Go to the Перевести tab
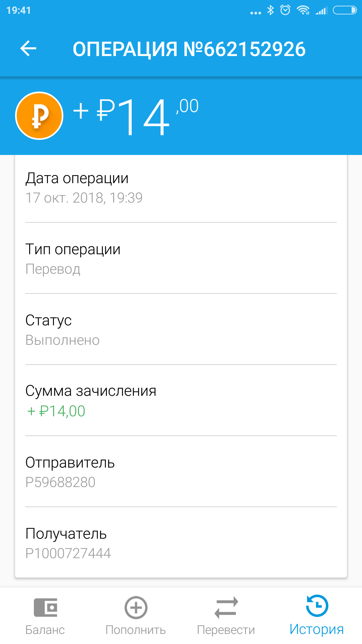362x644 pixels. pos(226,630)
